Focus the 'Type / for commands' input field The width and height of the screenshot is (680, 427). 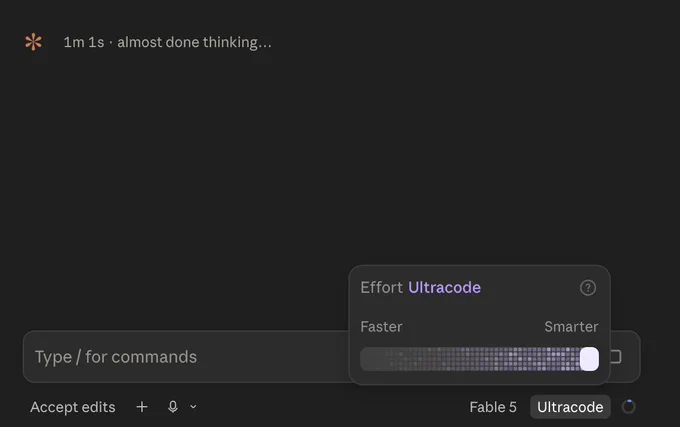point(186,357)
